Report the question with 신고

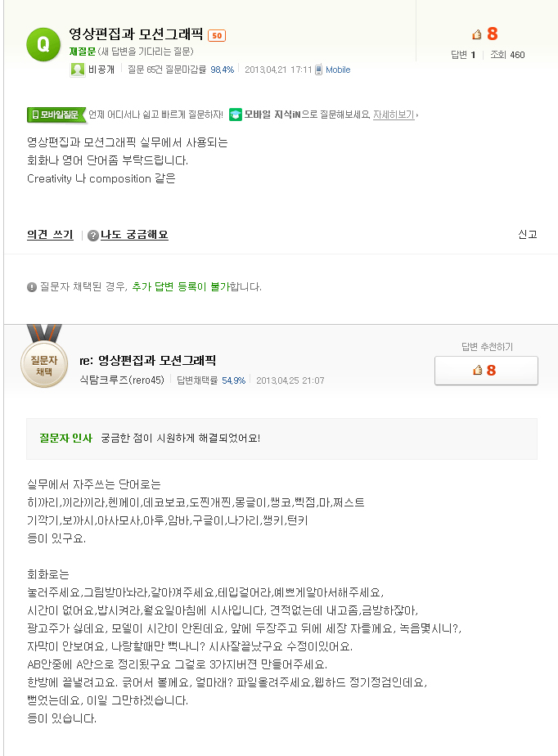tap(528, 234)
